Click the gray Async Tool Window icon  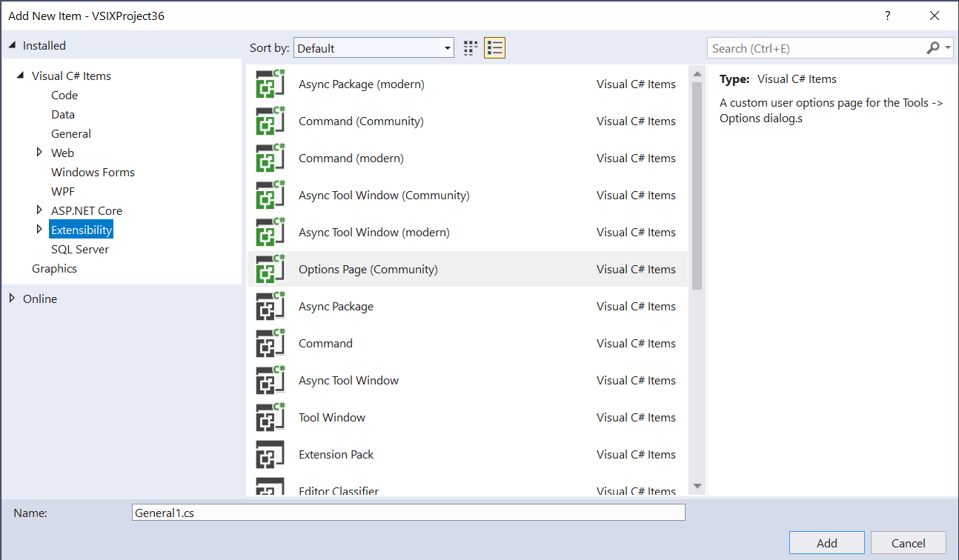pyautogui.click(x=271, y=380)
